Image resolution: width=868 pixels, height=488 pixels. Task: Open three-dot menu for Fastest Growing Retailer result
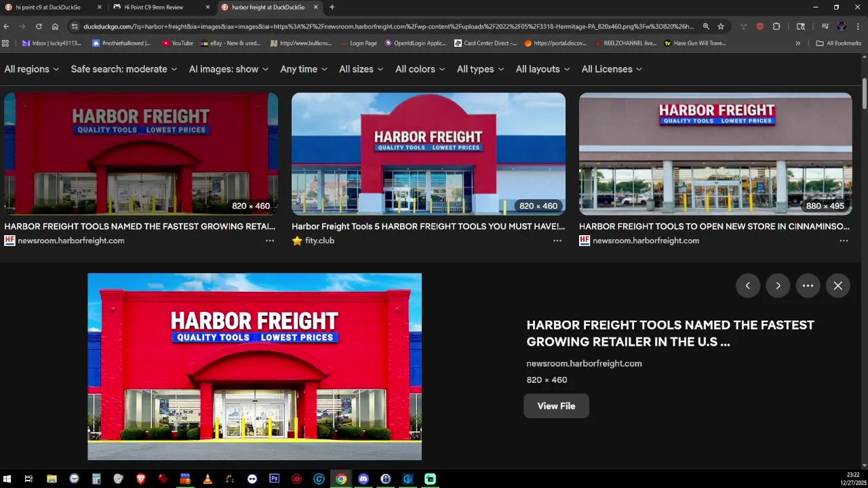[270, 241]
